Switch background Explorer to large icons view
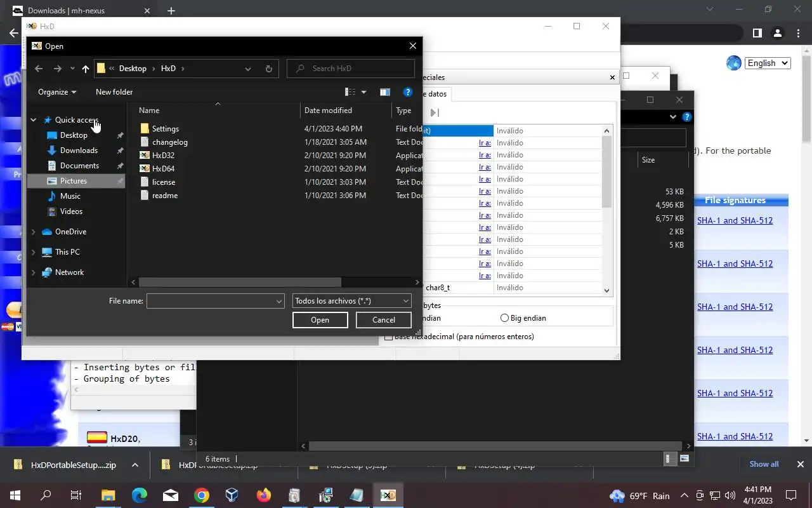The height and width of the screenshot is (508, 812). click(x=684, y=458)
